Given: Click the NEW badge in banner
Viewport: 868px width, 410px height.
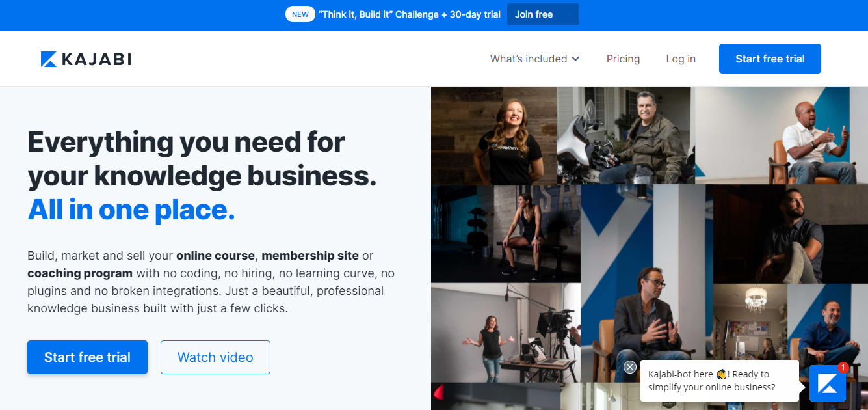Looking at the screenshot, I should click(x=300, y=14).
